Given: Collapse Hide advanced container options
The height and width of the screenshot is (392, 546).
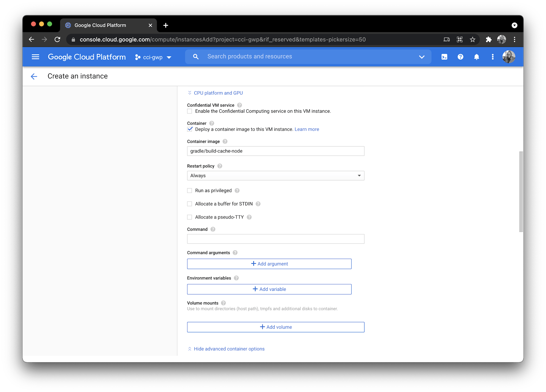Looking at the screenshot, I should click(229, 349).
